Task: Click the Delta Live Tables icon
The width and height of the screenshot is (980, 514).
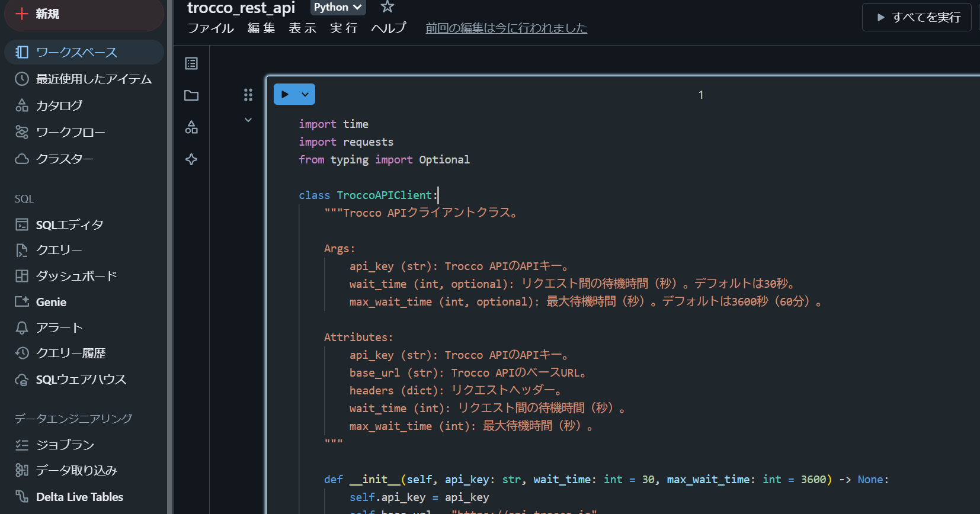Action: [22, 497]
